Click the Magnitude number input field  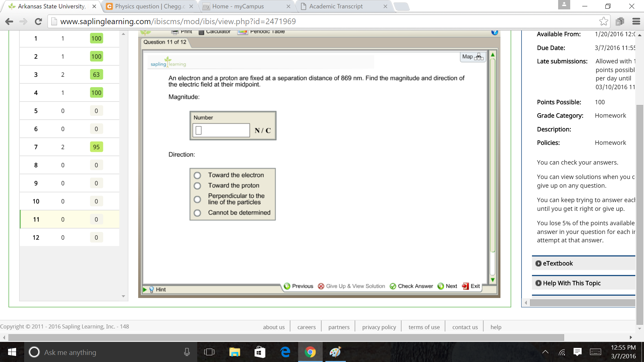(221, 130)
